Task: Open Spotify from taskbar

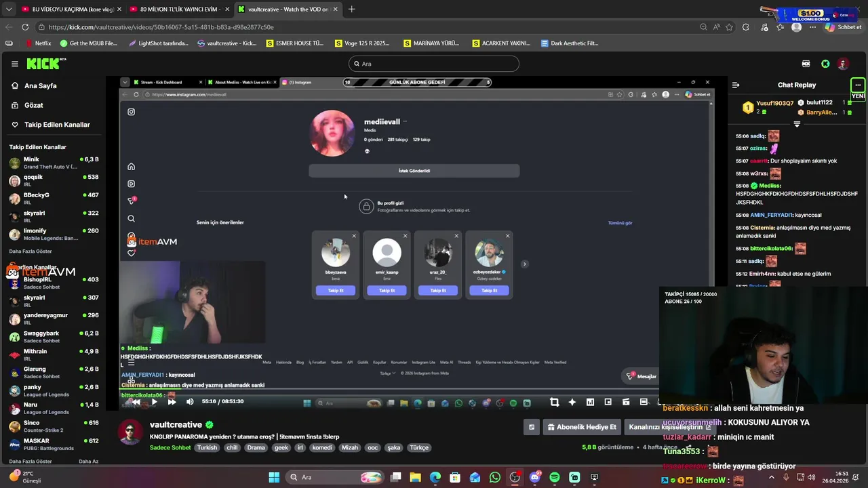Action: click(555, 477)
